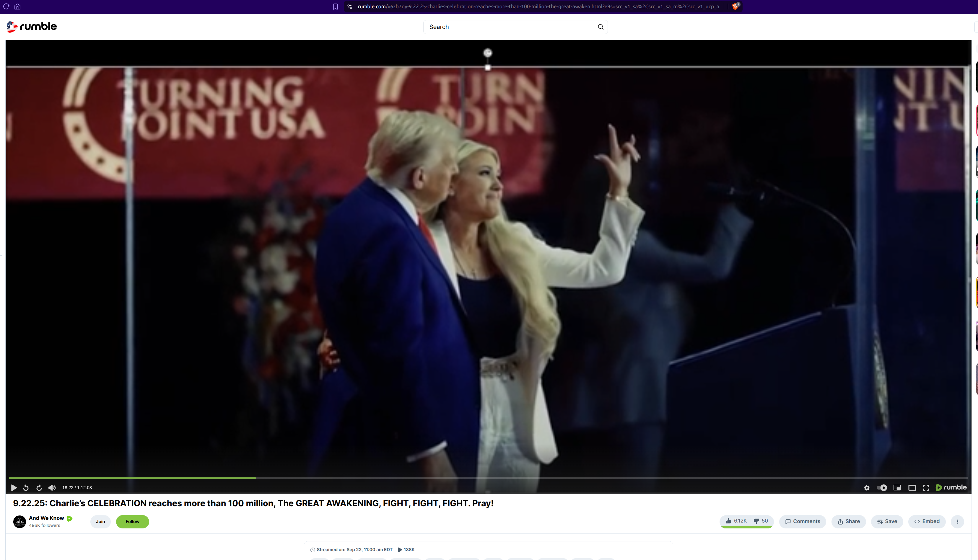Click the verified badge beside And We Know
Viewport: 978px width, 560px height.
click(x=70, y=518)
